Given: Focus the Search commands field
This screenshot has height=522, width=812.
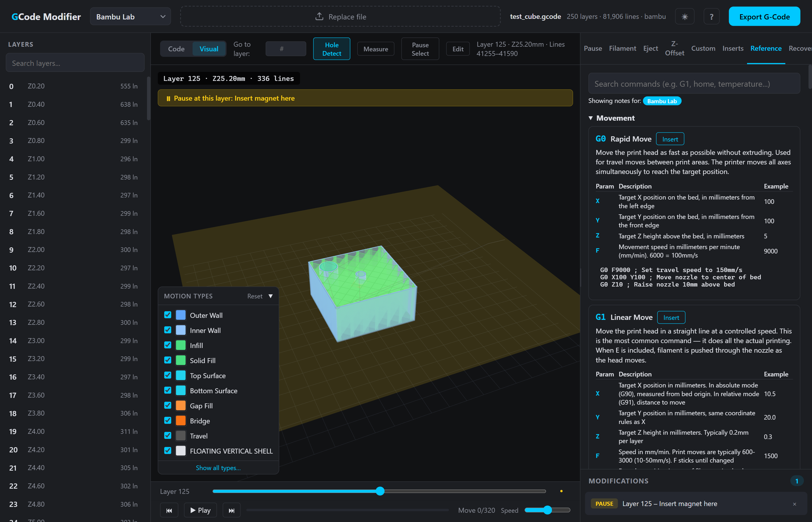Looking at the screenshot, I should [x=694, y=84].
